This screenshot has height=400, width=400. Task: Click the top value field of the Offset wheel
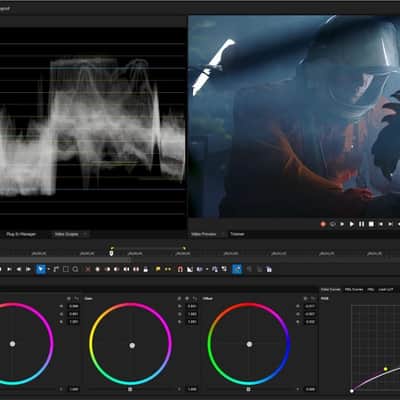[x=310, y=306]
